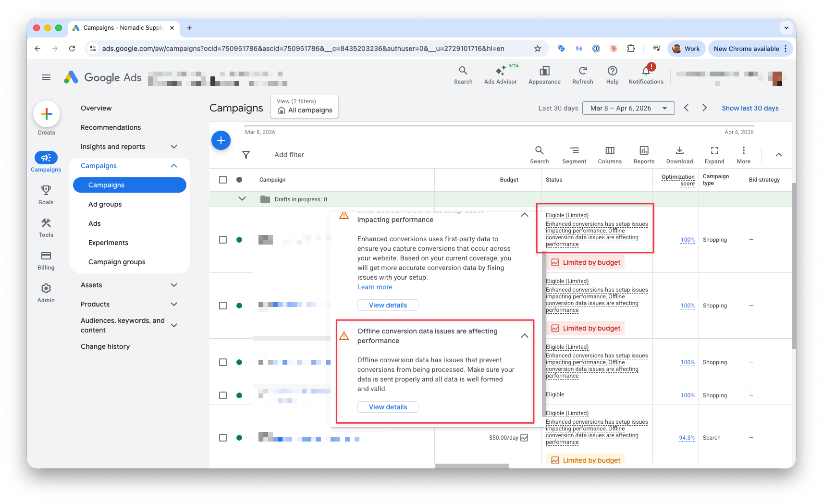Switch to Change history in the navigation menu
The height and width of the screenshot is (504, 823).
(x=105, y=346)
